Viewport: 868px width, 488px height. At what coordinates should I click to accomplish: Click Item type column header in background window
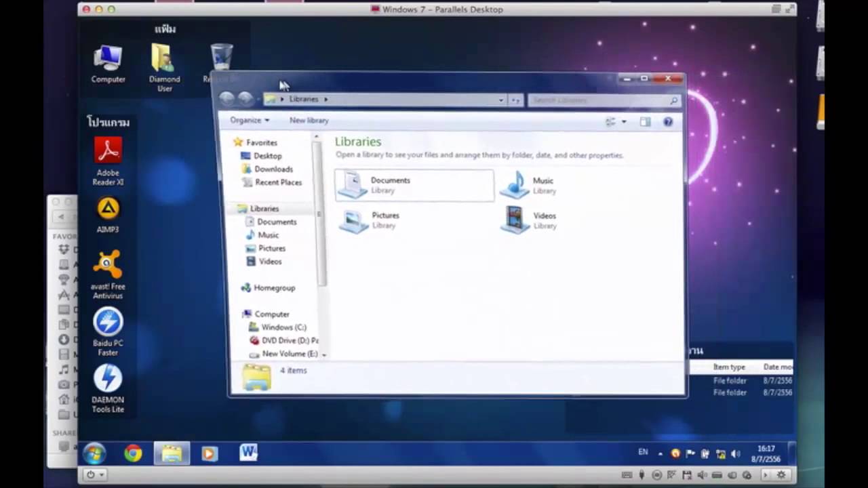click(x=729, y=367)
